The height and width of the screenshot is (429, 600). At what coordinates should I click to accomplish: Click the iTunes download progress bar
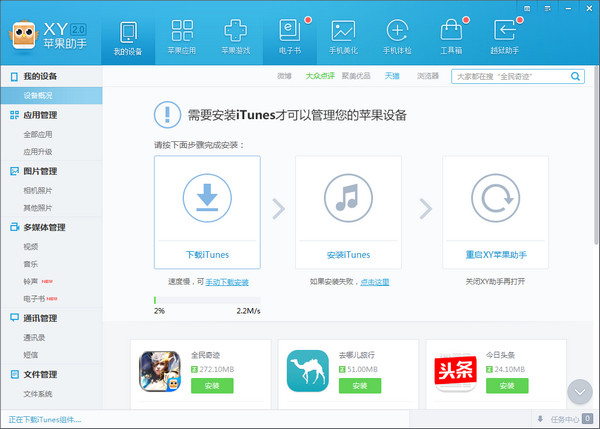(206, 299)
